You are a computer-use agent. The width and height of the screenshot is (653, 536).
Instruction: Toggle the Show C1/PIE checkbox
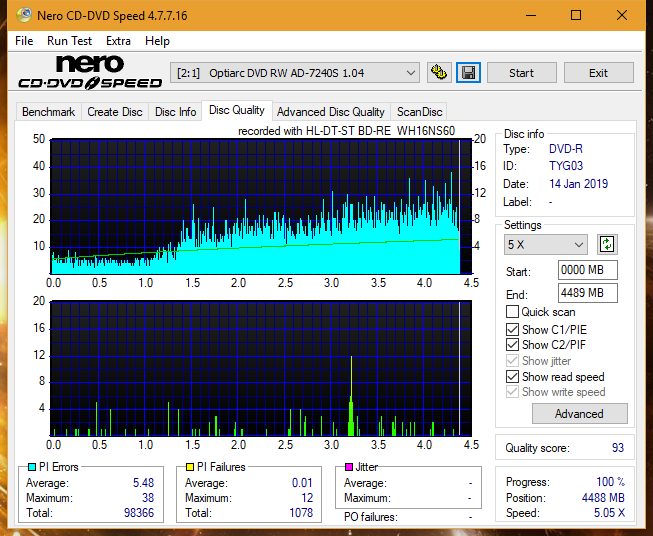pos(512,329)
